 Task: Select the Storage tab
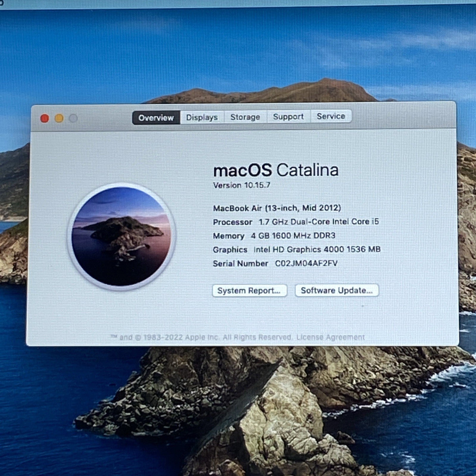click(x=245, y=117)
